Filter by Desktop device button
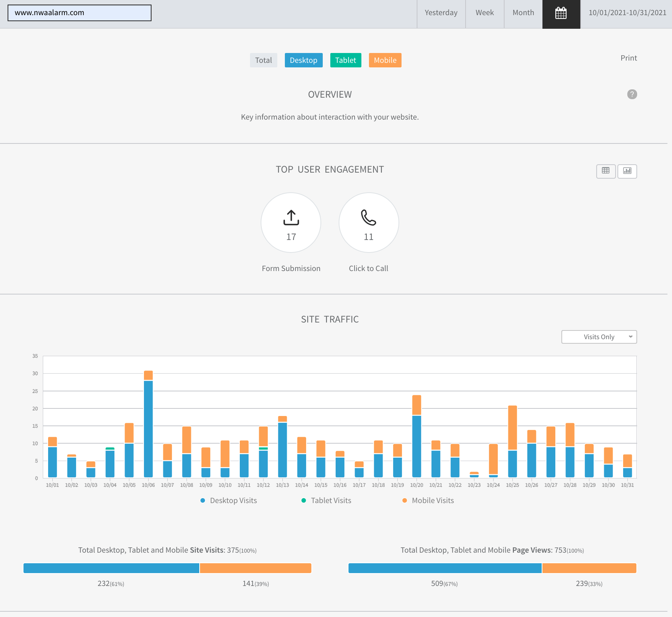Viewport: 672px width, 617px height. [x=303, y=60]
